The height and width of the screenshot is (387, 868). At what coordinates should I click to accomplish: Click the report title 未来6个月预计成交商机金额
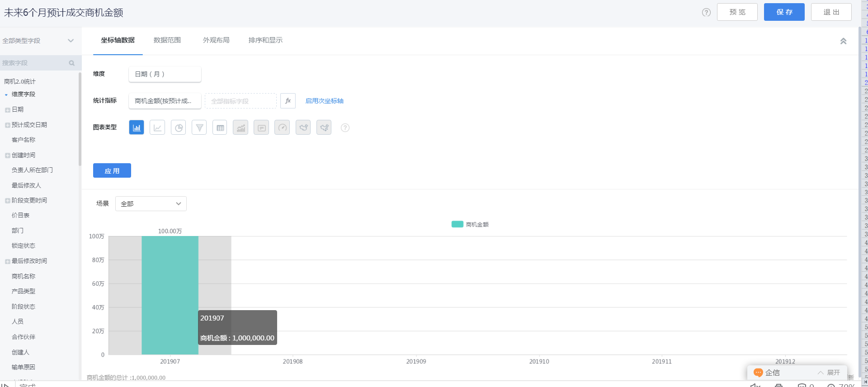pos(64,13)
